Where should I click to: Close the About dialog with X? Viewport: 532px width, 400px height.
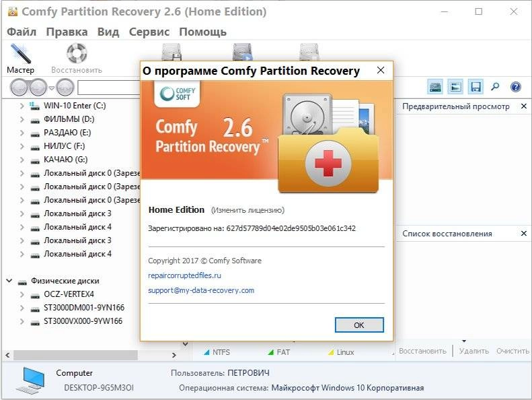381,70
